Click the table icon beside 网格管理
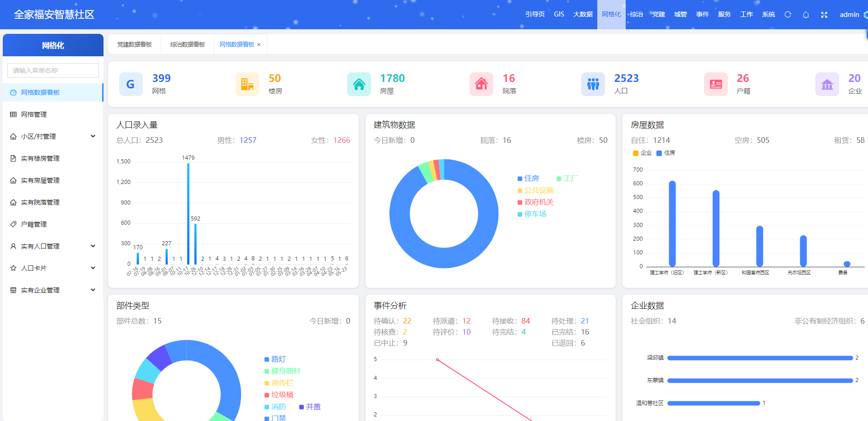Viewport: 868px width, 421px height. coord(13,114)
